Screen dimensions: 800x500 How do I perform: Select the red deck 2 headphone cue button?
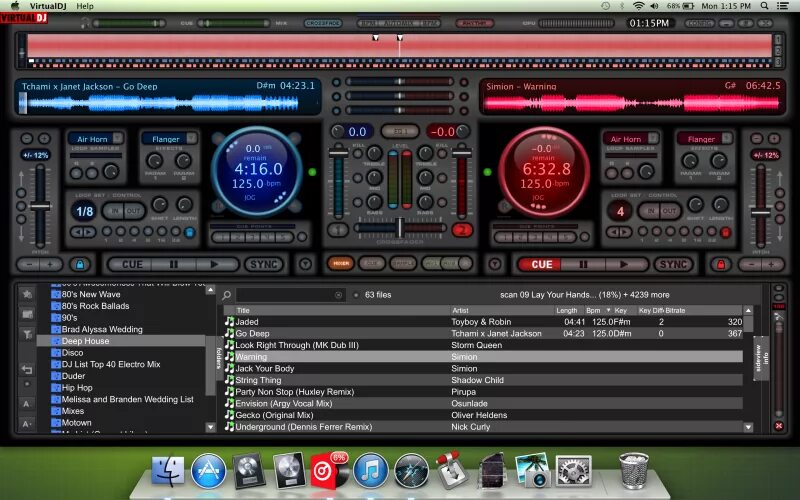click(462, 230)
